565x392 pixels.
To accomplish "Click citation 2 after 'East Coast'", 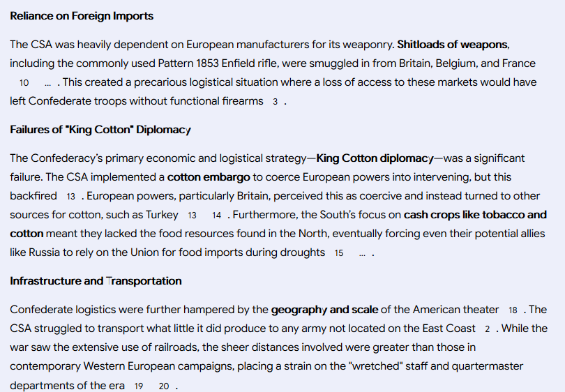I will 487,329.
